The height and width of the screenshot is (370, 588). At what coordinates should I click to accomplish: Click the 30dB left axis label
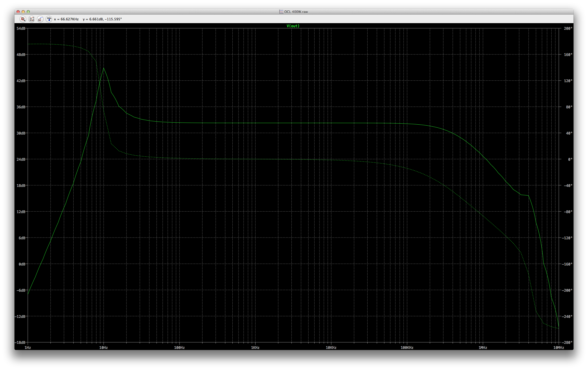pos(21,133)
